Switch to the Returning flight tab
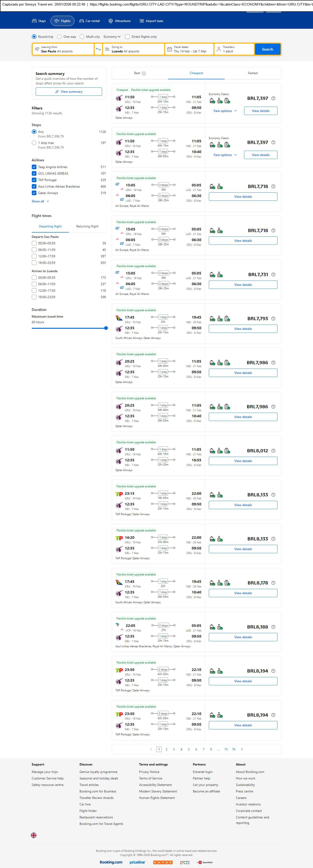Image resolution: width=313 pixels, height=868 pixels. point(87,227)
